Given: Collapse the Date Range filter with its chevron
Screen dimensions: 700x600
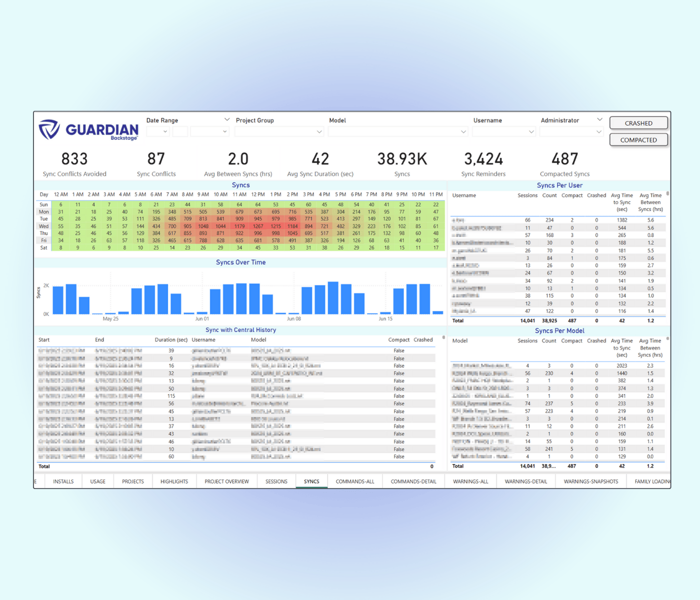Looking at the screenshot, I should (226, 119).
